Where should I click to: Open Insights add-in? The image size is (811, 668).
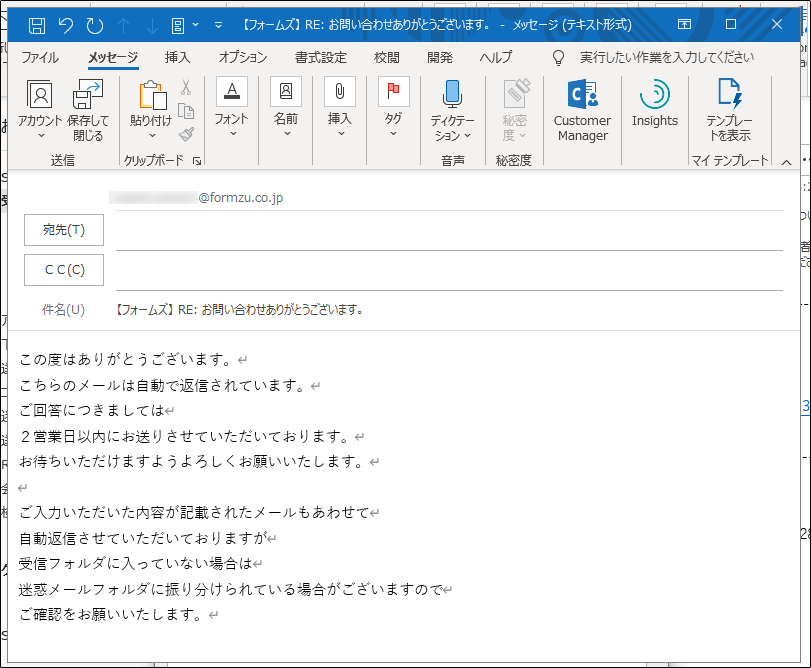(x=655, y=103)
